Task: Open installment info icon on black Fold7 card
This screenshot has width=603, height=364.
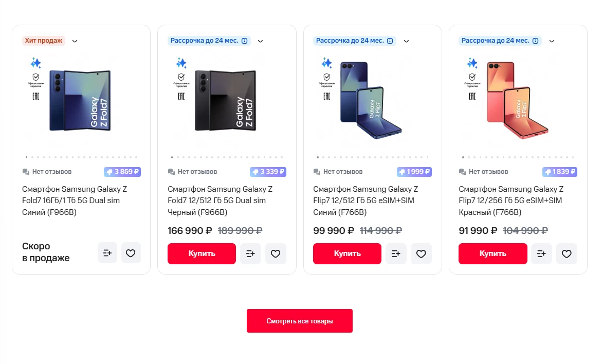Action: (x=245, y=41)
